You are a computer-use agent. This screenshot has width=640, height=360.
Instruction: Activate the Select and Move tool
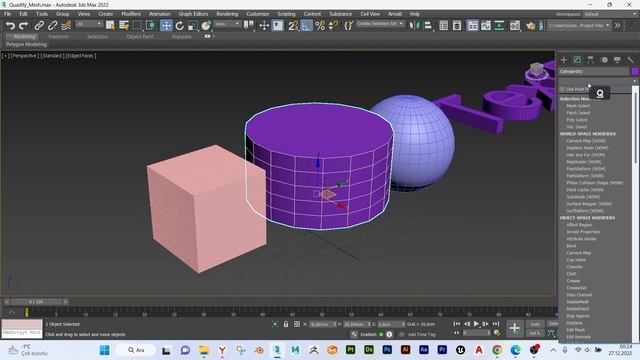point(166,26)
